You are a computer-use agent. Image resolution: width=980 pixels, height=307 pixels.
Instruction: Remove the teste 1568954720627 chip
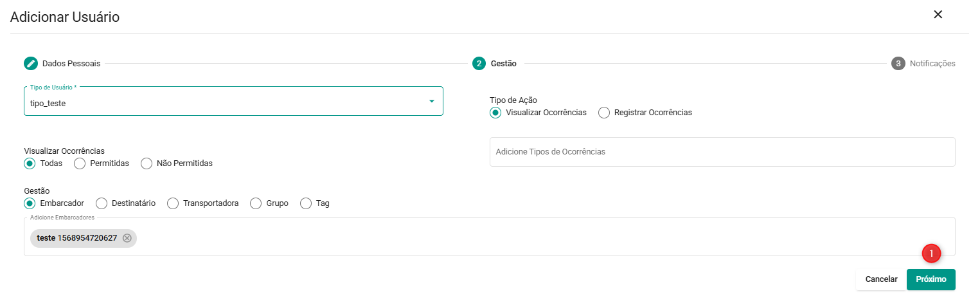pyautogui.click(x=127, y=238)
